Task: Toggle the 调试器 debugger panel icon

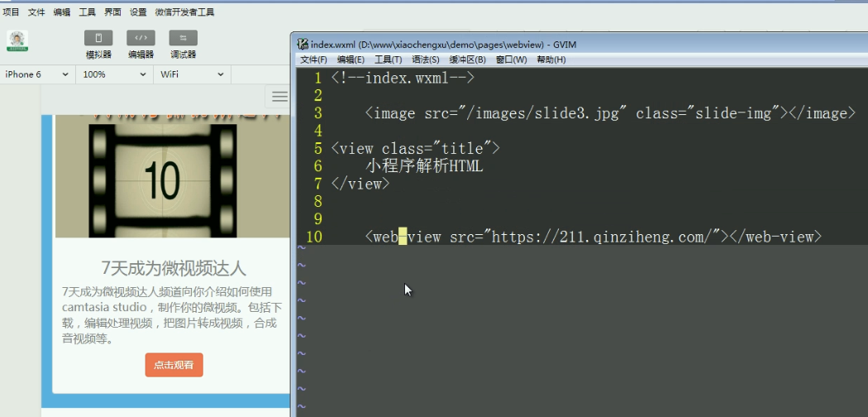Action: (184, 38)
